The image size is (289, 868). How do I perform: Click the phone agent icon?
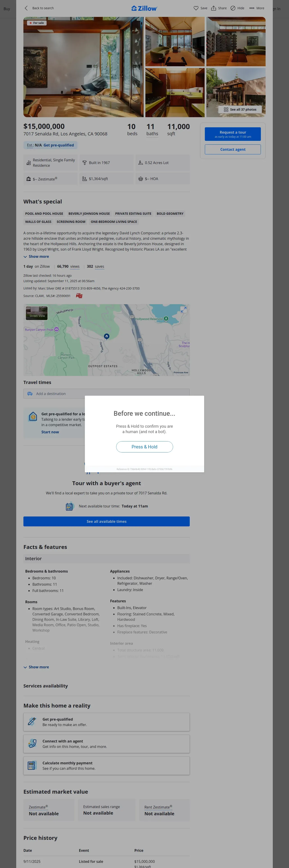[x=32, y=743]
